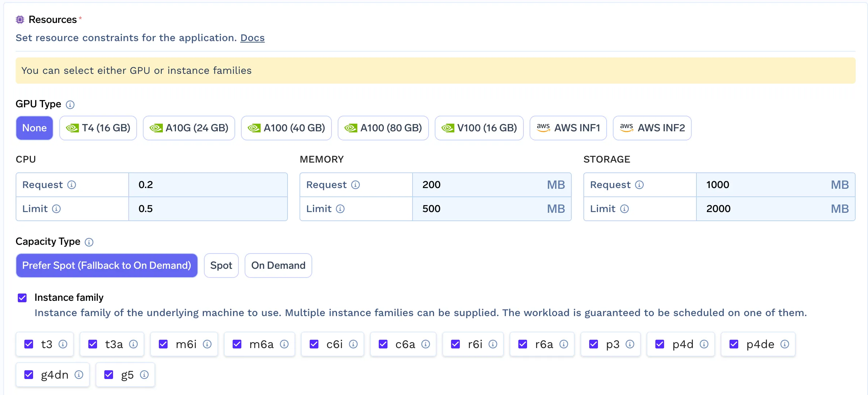Select A100 (80 GB) GPU type

383,128
